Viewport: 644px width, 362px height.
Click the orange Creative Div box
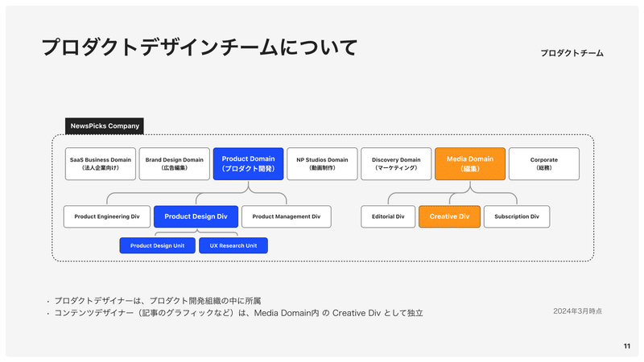point(449,216)
